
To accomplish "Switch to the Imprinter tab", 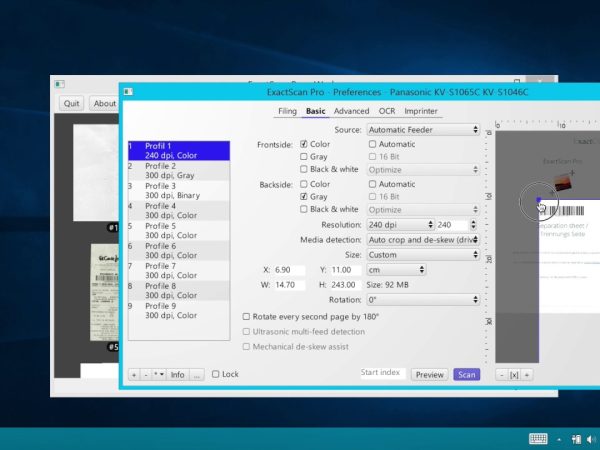I will coord(421,111).
